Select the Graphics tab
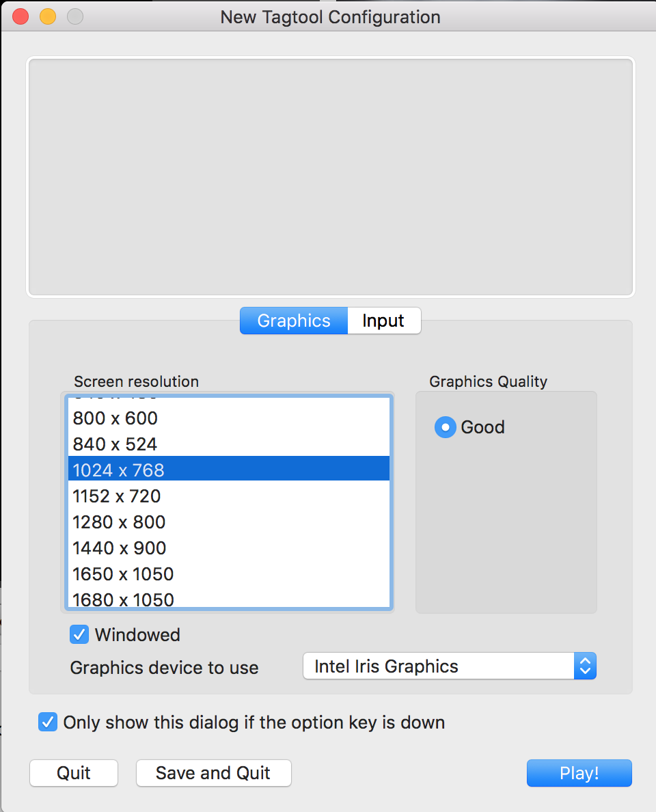The height and width of the screenshot is (812, 656). point(294,321)
